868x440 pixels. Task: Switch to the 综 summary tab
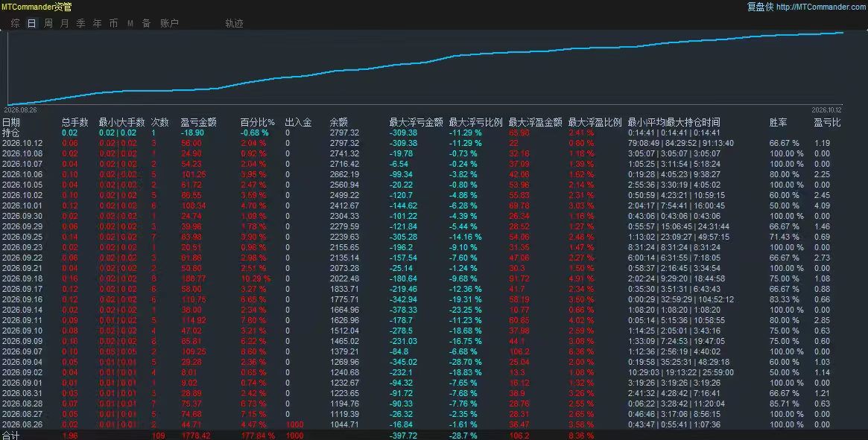(16, 23)
